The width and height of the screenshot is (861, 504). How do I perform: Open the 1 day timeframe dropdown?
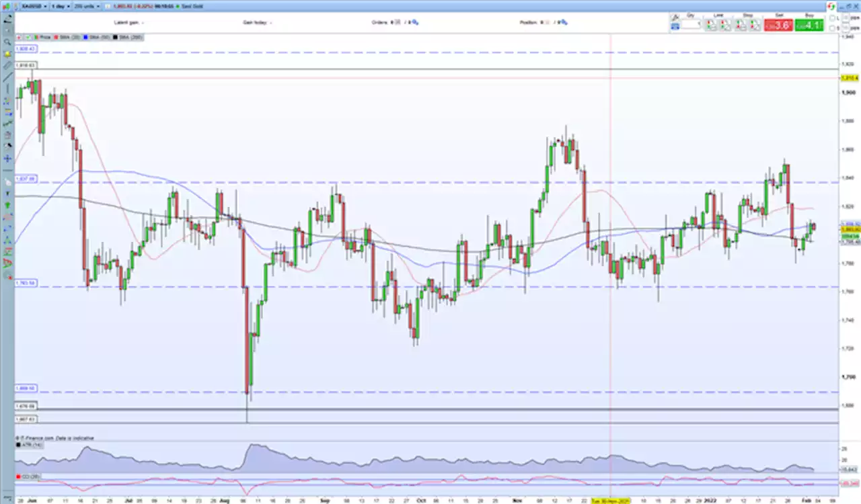pos(61,6)
